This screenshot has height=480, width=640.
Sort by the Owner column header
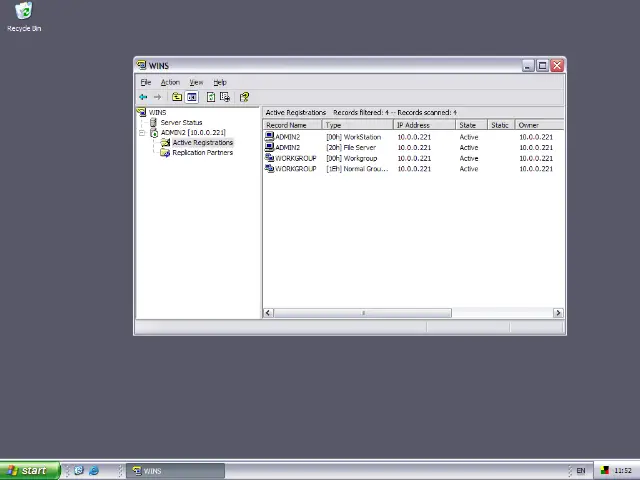pyautogui.click(x=539, y=125)
